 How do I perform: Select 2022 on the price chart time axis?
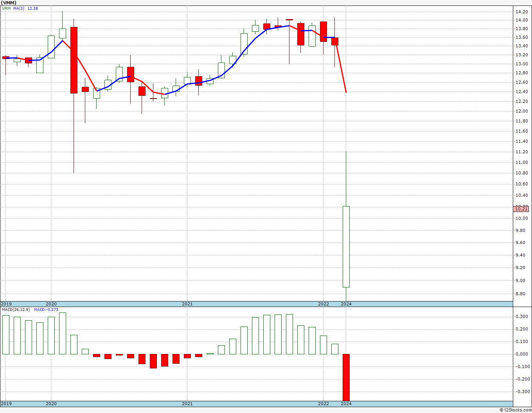pos(324,304)
